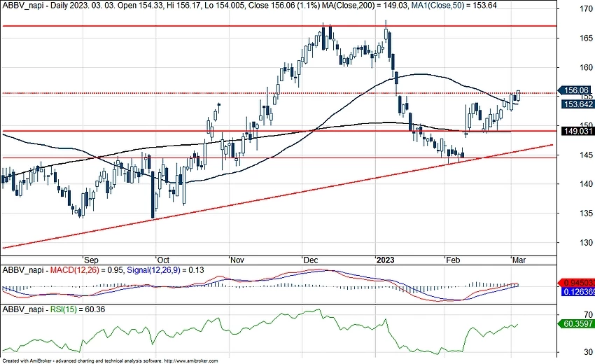
Task: Click the 140 price axis label
Action: 587,184
